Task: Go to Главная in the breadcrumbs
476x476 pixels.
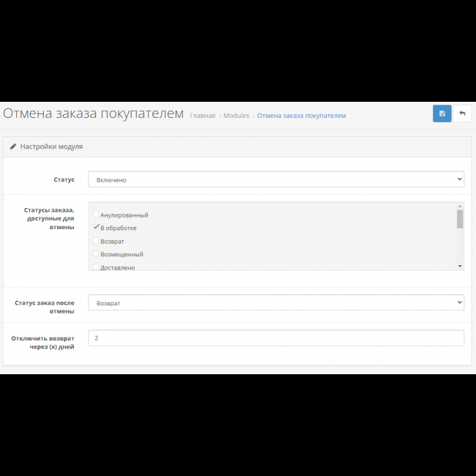Action: (202, 116)
